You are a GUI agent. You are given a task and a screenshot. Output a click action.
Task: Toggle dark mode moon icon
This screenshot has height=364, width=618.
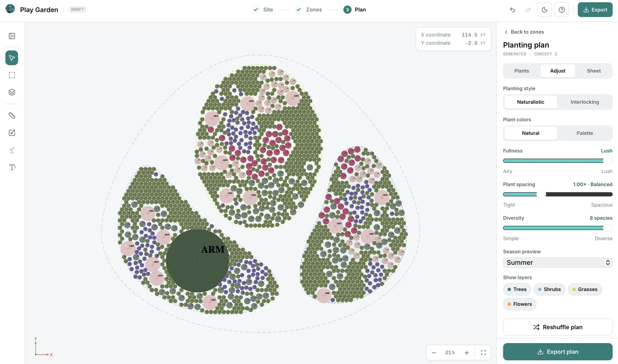pos(545,10)
